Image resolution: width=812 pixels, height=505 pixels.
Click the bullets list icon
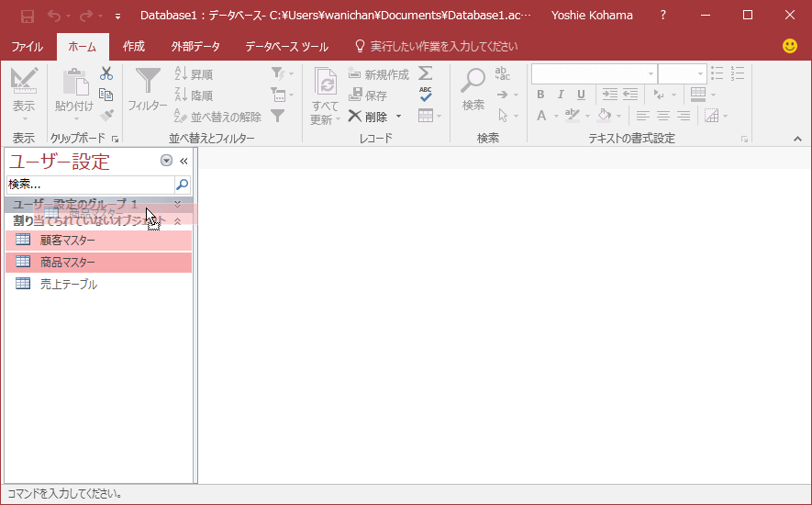717,73
